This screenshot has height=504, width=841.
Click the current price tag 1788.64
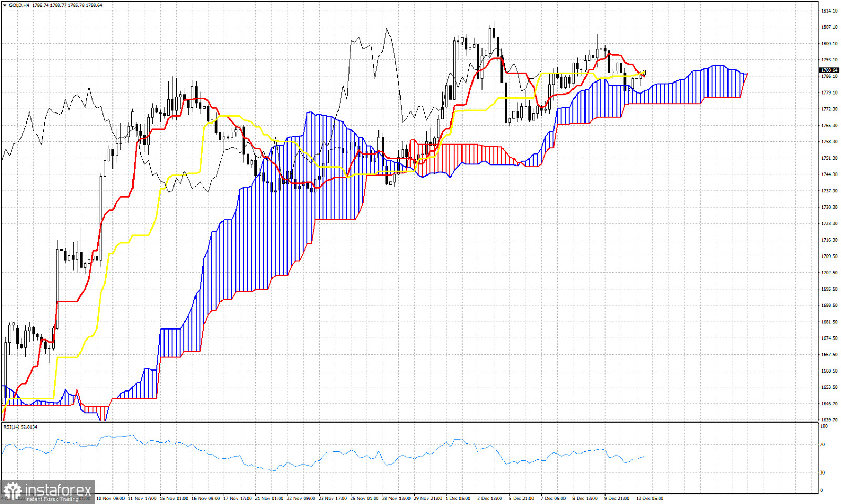pos(829,70)
